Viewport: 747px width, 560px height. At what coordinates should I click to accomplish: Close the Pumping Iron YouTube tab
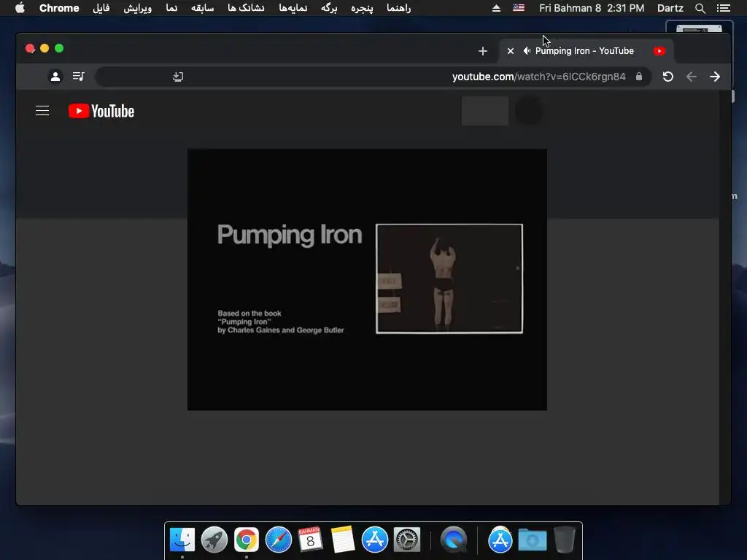coord(510,51)
